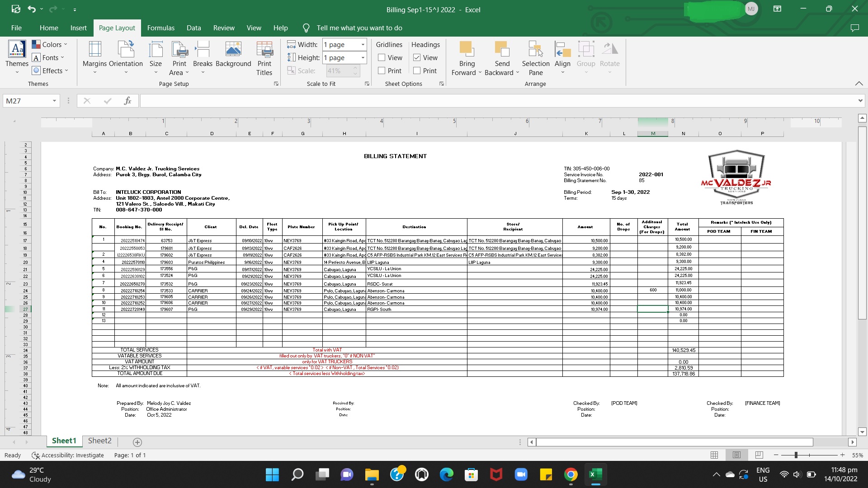Add a sheet Background image

click(x=233, y=55)
